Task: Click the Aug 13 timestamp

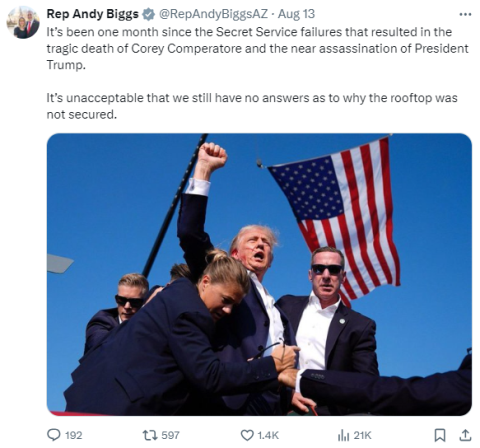Action: coord(296,14)
